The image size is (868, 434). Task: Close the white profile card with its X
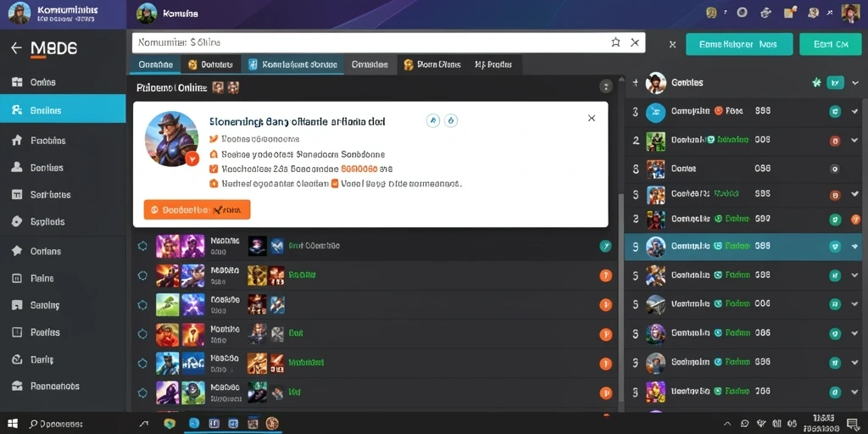(x=591, y=118)
